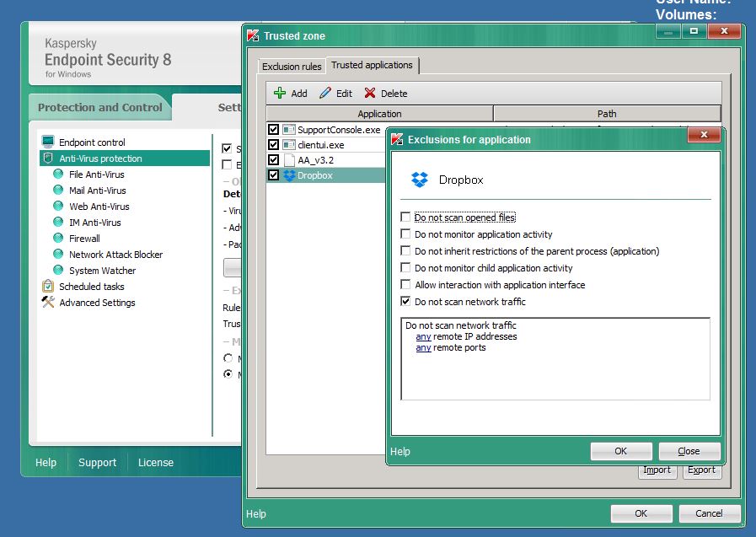Click the Export button
This screenshot has height=537, width=756.
(x=701, y=470)
